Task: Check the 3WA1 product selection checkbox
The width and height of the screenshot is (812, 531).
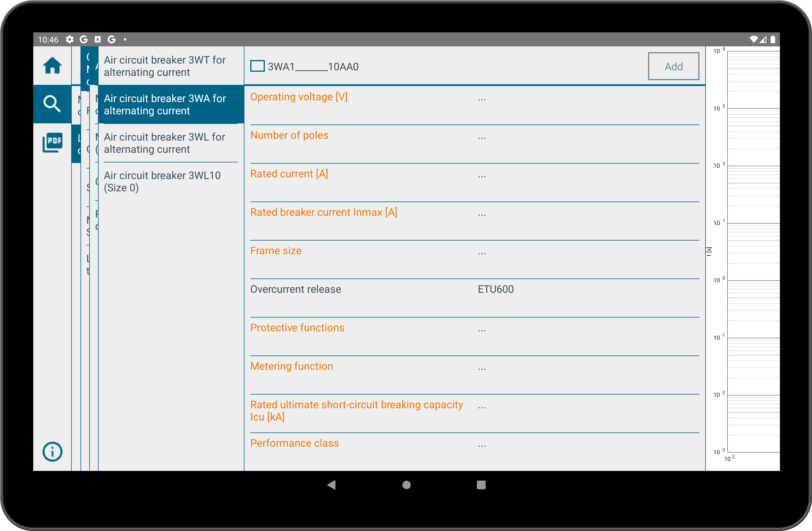Action: click(257, 66)
